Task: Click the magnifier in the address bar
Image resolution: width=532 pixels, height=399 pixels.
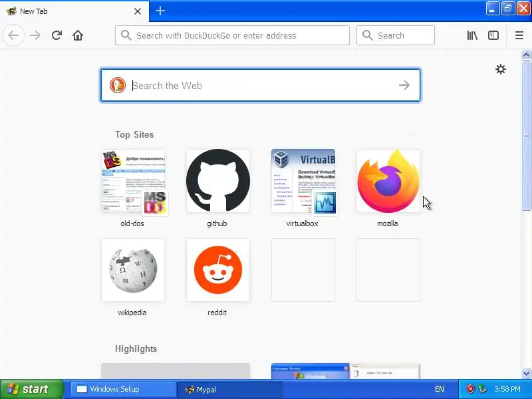Action: 126,35
